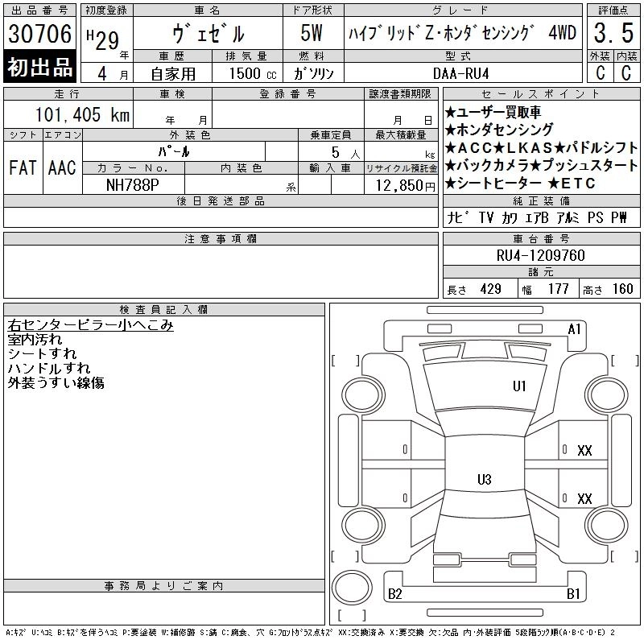The width and height of the screenshot is (644, 644).
Task: Click the color number NH788P
Action: pos(133,185)
